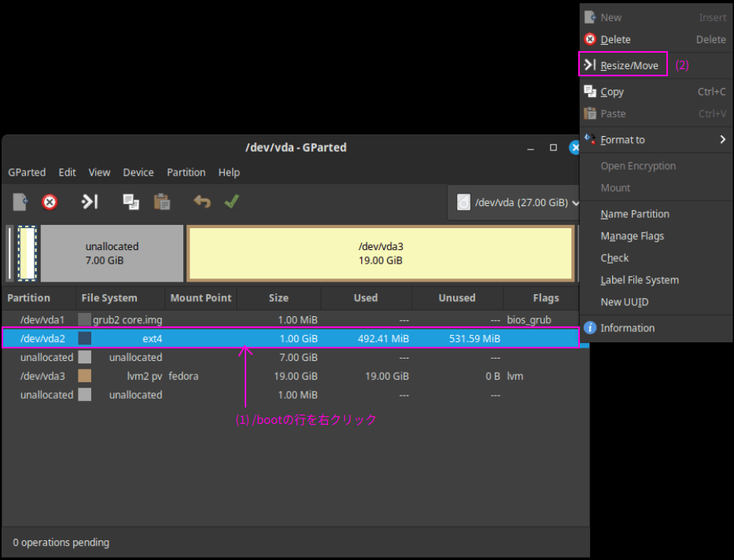The width and height of the screenshot is (734, 560).
Task: Choose Name Partition in context menu
Action: coord(656,214)
